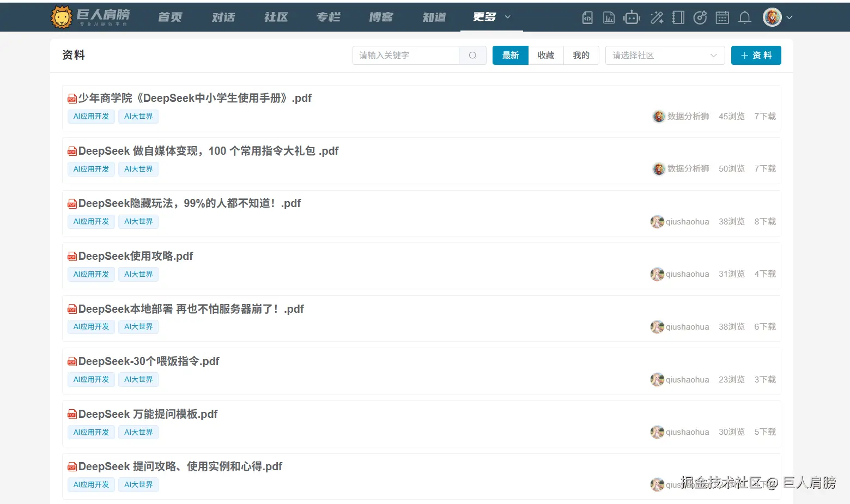
Task: Open DeepSeek隐藏玩法，99%的人都不知道！.pdf
Action: 190,203
